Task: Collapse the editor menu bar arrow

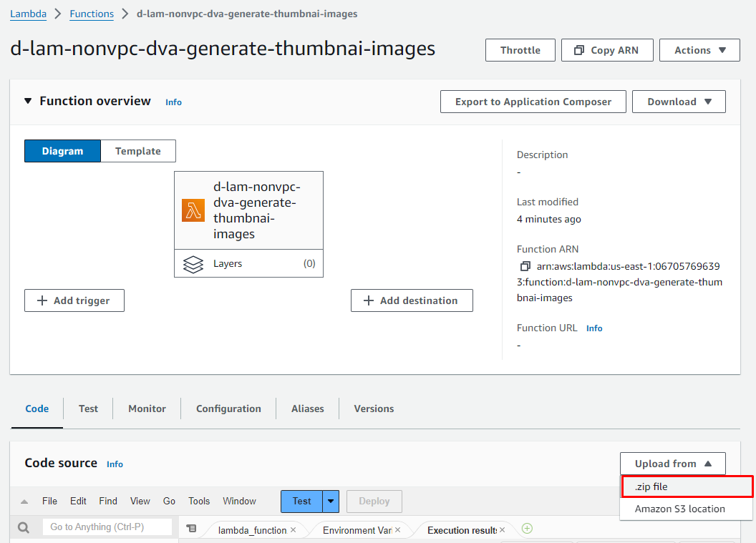Action: [x=24, y=502]
